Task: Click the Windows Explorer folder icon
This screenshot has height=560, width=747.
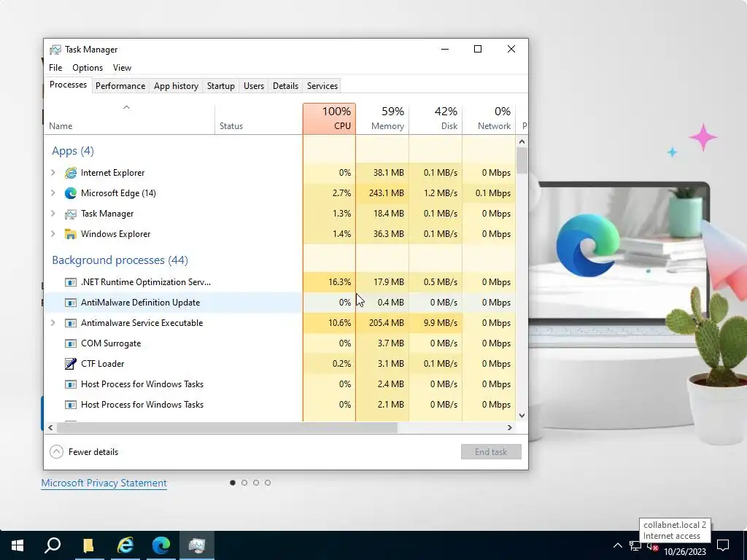Action: point(71,234)
